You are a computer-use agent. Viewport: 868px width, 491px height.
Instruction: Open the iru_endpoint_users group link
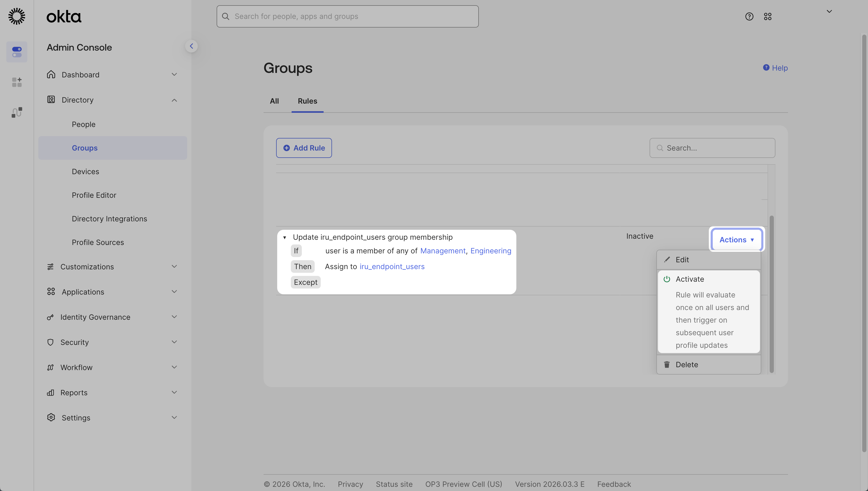coord(392,266)
